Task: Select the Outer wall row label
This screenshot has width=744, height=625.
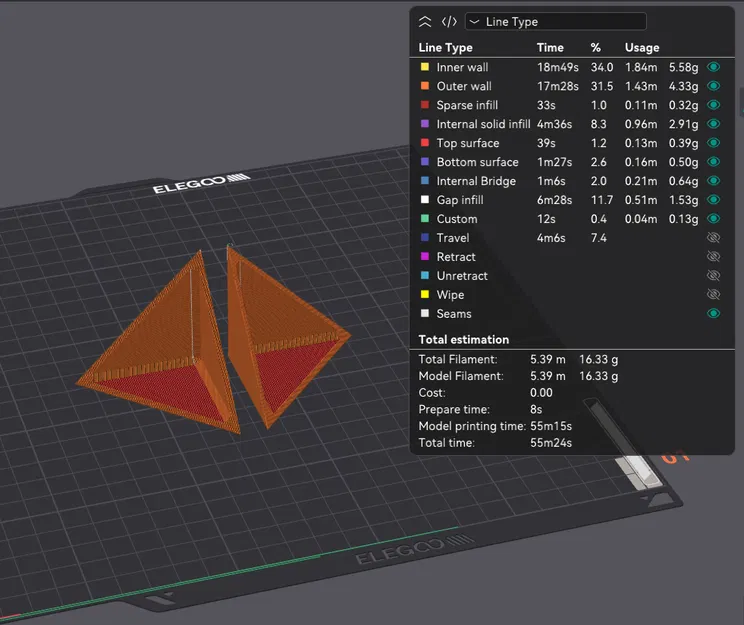Action: [464, 86]
